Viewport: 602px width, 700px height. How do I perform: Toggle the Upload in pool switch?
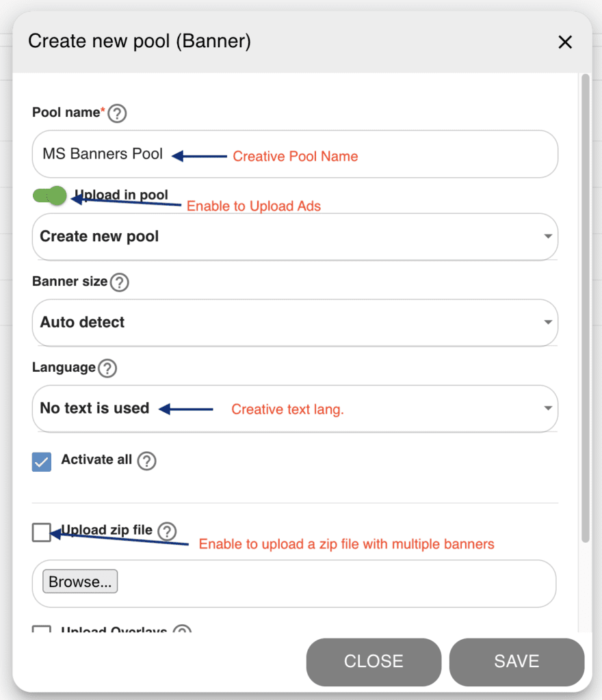tap(49, 196)
